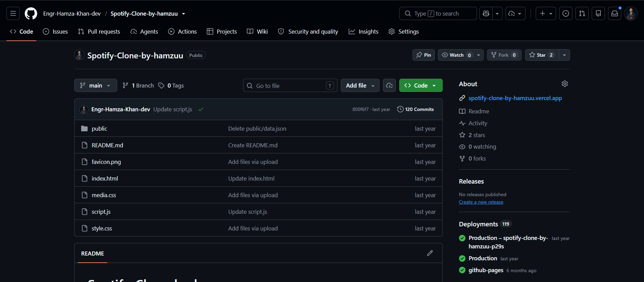Focus the Go to file field

point(290,86)
